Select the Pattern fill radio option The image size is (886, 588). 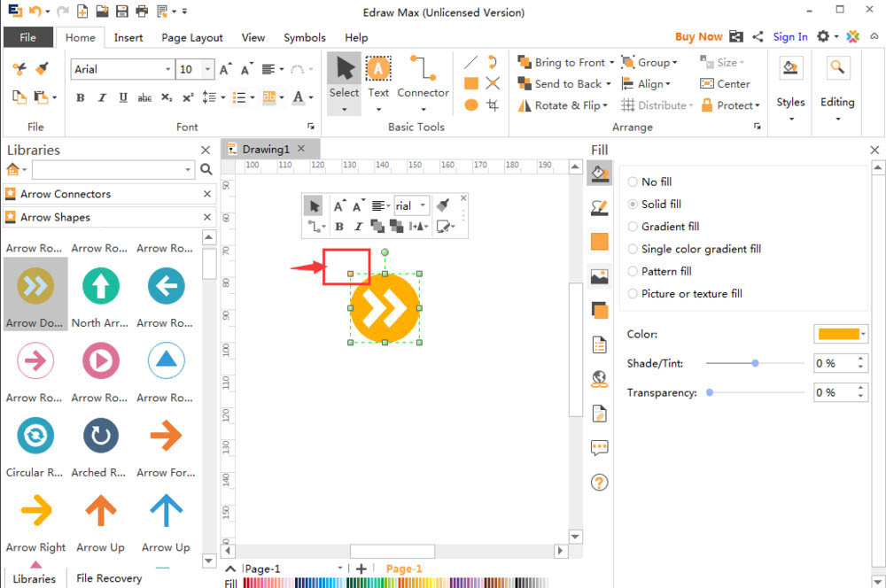tap(633, 271)
